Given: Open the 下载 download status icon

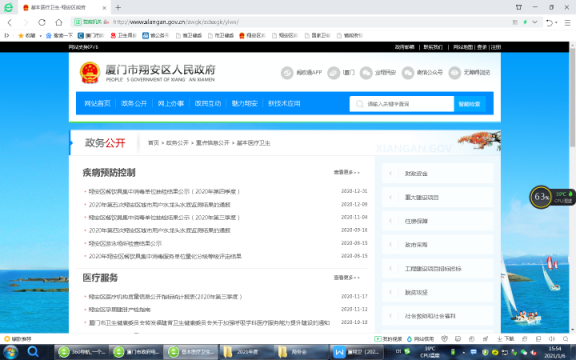Looking at the screenshot, I should point(506,339).
